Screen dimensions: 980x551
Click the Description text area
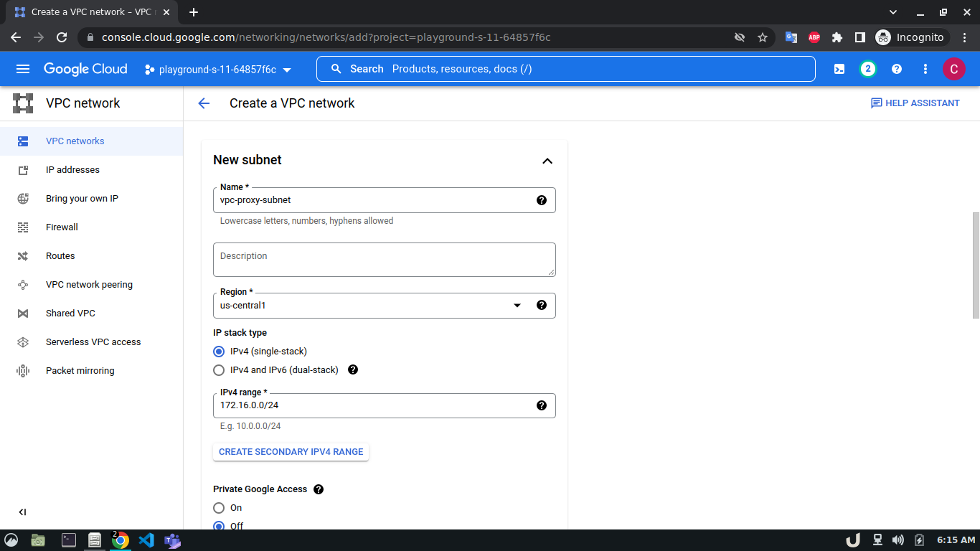(x=385, y=260)
